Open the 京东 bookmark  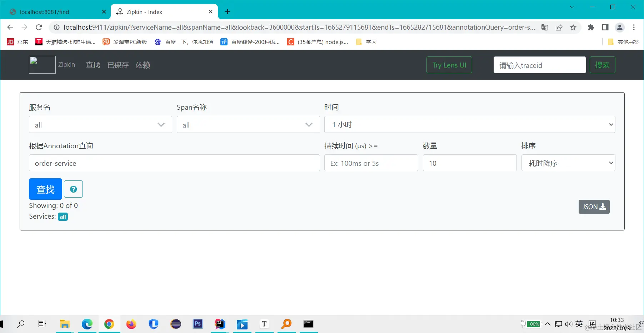[x=18, y=42]
